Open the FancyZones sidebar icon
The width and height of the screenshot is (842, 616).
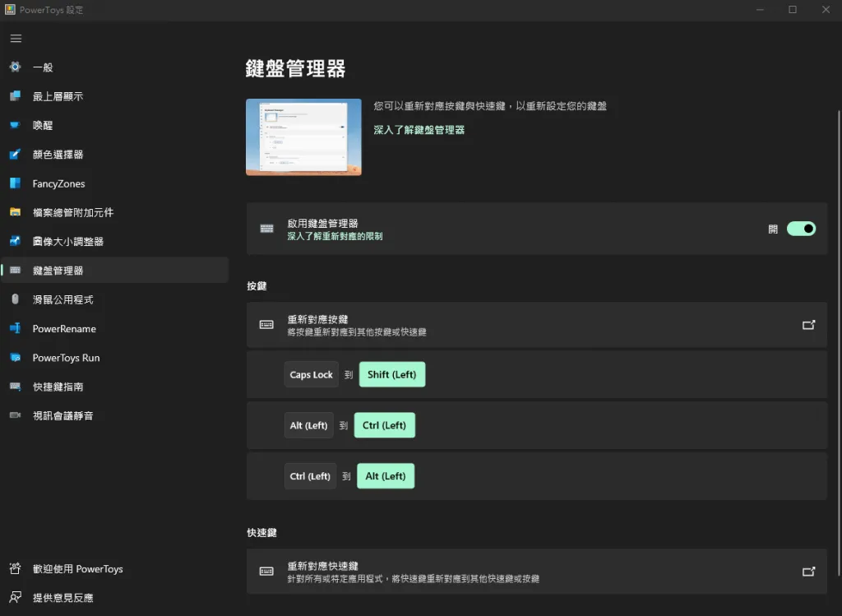(15, 183)
